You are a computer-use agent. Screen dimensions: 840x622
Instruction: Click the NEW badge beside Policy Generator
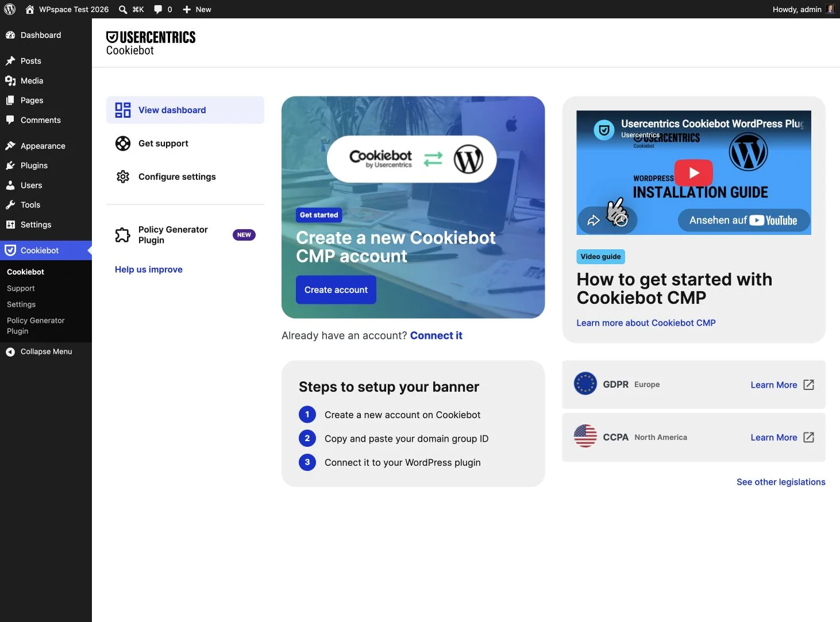[244, 235]
